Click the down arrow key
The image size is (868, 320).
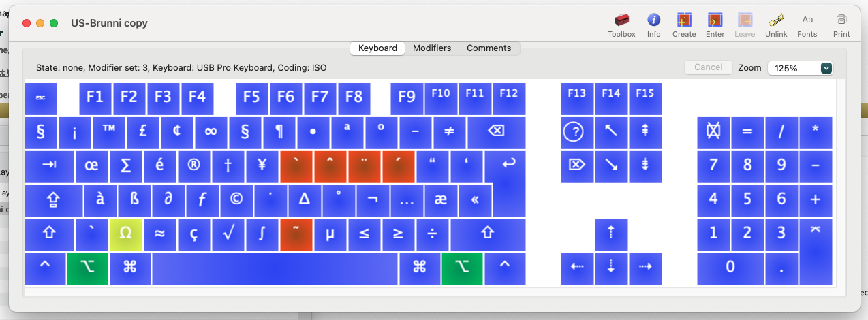tap(611, 269)
